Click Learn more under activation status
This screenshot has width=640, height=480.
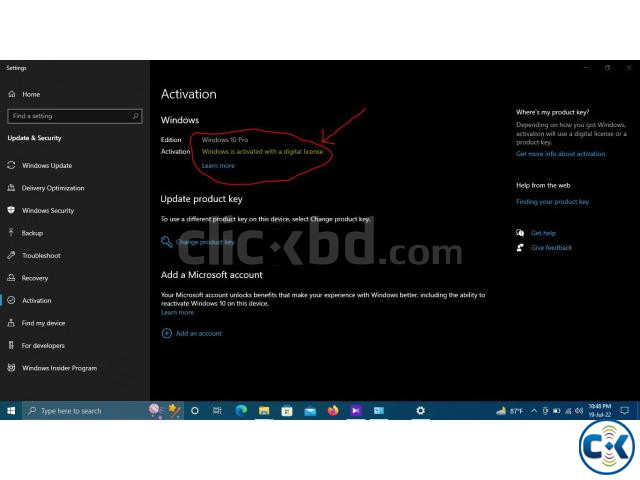click(218, 165)
